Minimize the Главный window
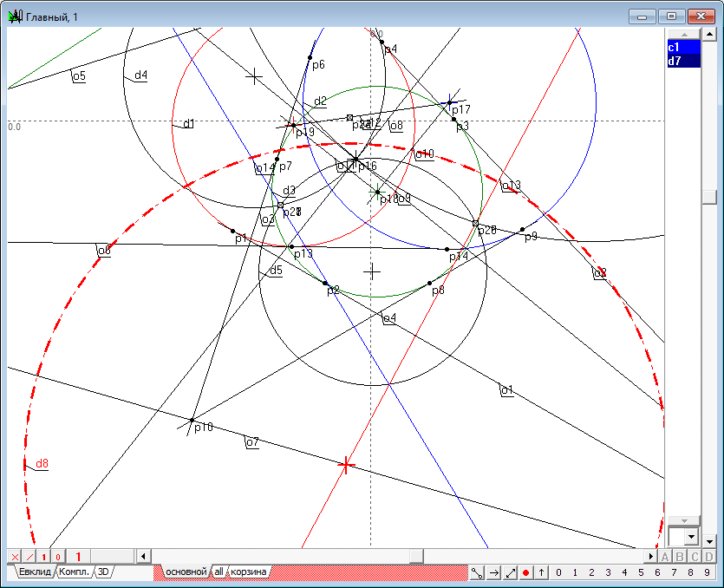The image size is (724, 588). click(x=642, y=16)
